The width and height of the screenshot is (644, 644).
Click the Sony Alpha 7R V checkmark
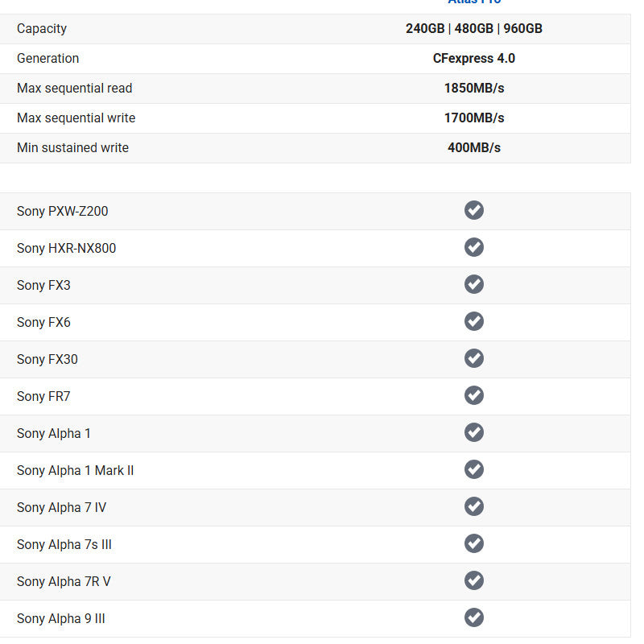(474, 580)
